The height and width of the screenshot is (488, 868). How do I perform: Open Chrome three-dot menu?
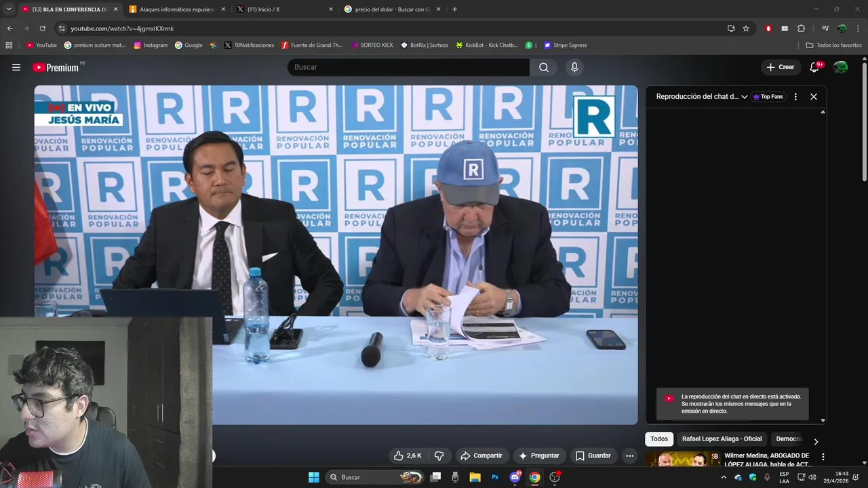point(858,28)
